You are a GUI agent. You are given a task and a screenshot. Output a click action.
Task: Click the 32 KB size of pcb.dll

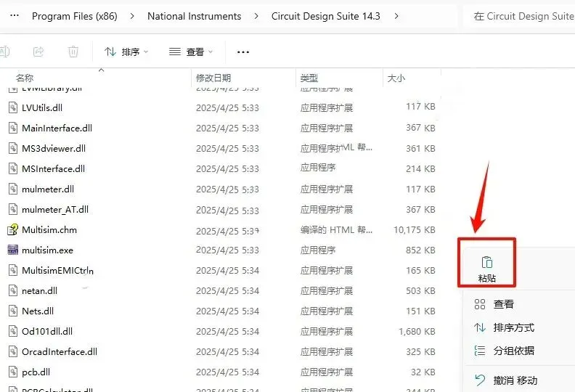coord(423,372)
